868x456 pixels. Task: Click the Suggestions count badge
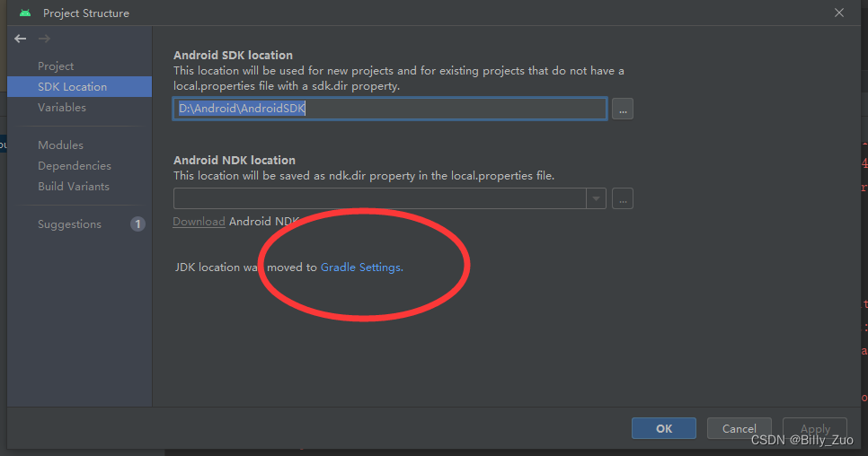[137, 224]
